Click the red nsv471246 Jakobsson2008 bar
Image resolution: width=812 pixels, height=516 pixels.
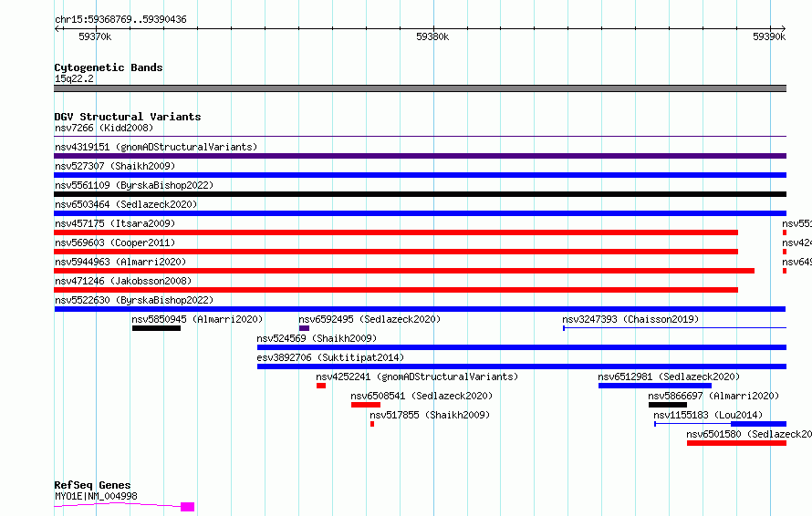396,290
